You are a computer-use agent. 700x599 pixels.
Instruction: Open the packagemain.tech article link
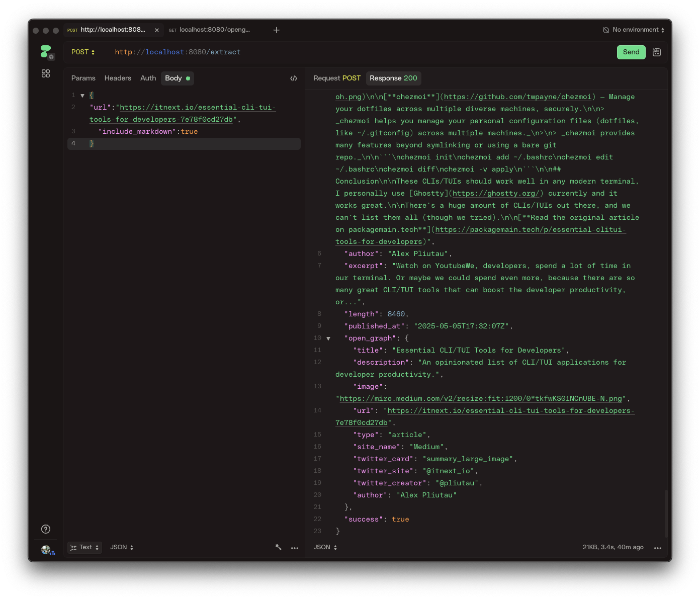tap(480, 235)
